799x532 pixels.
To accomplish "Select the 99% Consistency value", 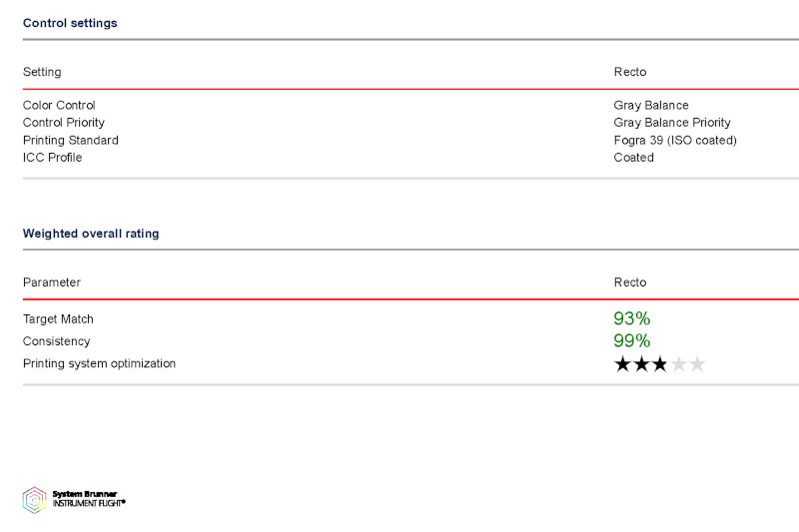I will tap(631, 341).
